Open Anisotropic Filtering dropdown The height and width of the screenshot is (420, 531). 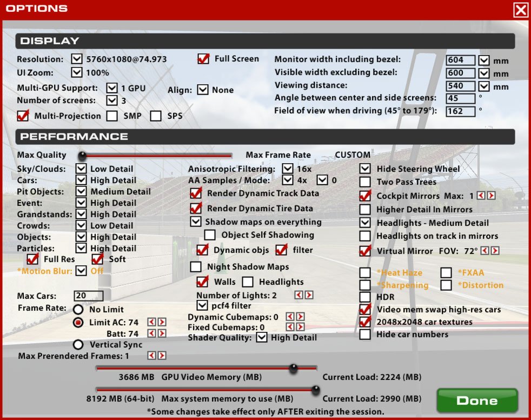(x=288, y=169)
